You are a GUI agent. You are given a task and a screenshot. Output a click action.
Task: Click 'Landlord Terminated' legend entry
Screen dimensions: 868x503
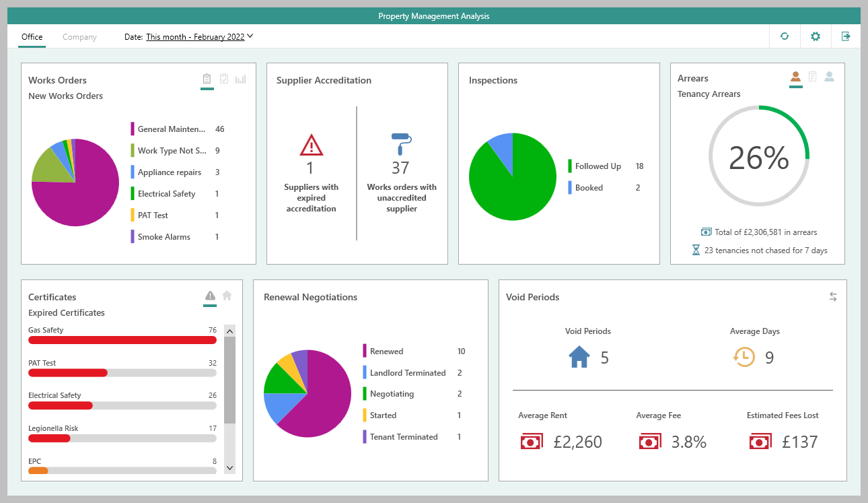point(408,372)
